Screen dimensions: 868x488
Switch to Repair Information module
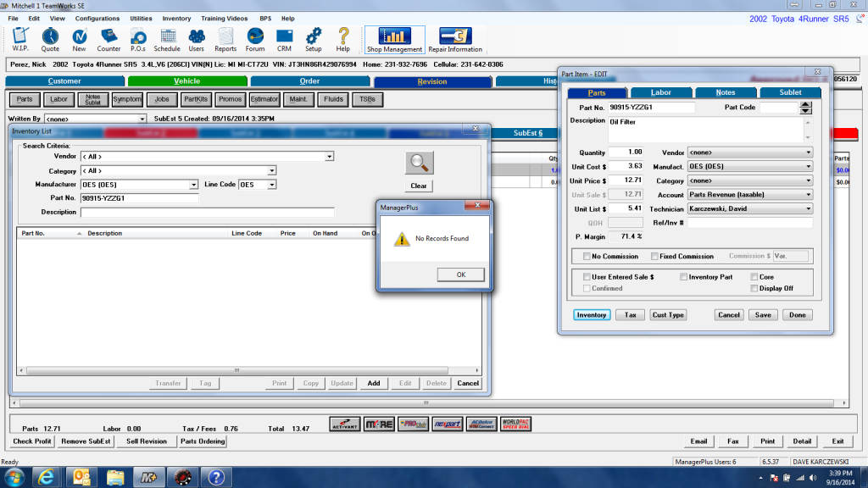[455, 40]
